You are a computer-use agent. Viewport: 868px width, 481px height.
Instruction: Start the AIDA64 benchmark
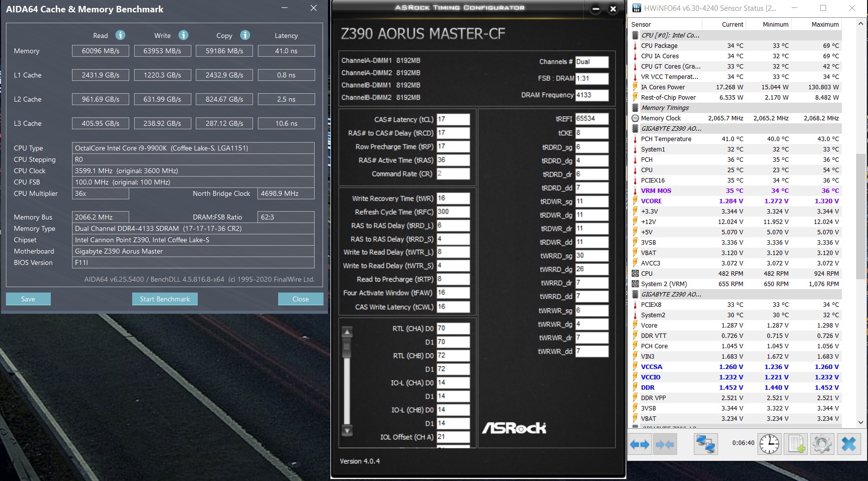click(x=165, y=299)
